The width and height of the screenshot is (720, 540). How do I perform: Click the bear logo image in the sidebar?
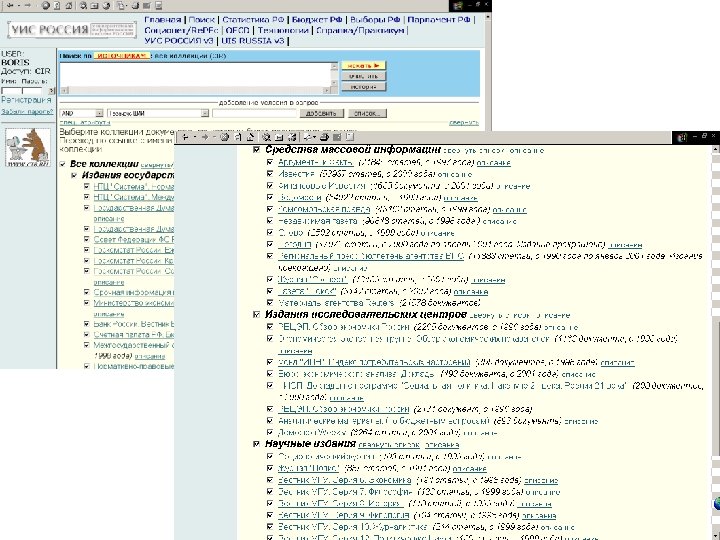(28, 147)
